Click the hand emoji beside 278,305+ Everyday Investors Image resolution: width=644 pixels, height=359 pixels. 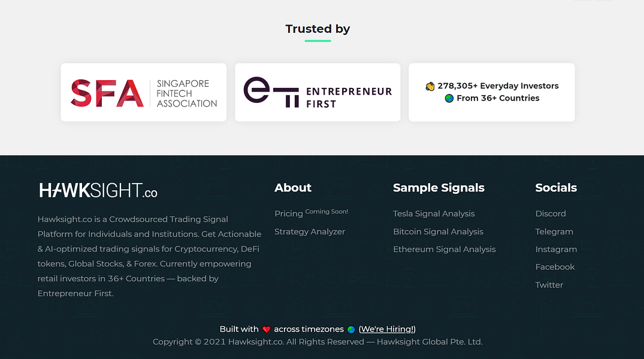[x=430, y=86]
